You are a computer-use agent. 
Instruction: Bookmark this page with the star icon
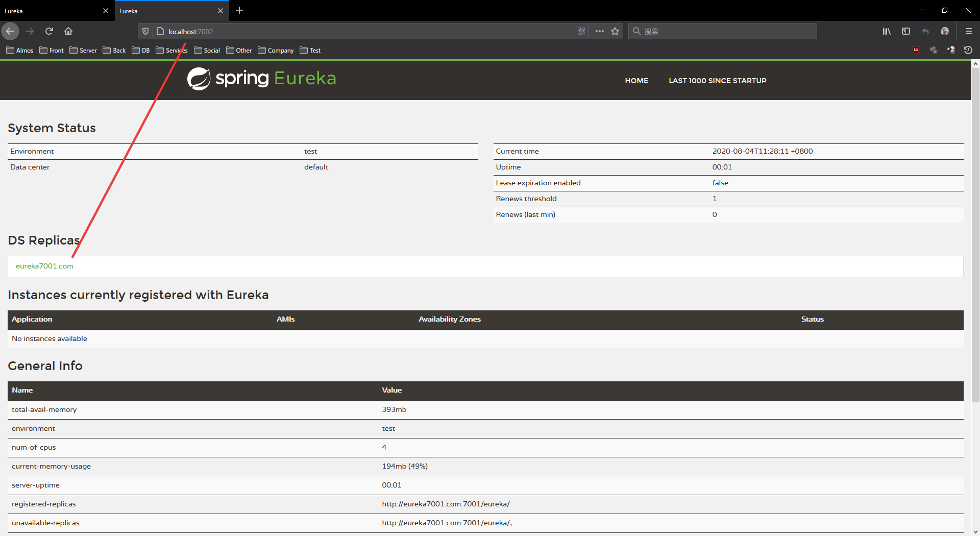pyautogui.click(x=615, y=31)
